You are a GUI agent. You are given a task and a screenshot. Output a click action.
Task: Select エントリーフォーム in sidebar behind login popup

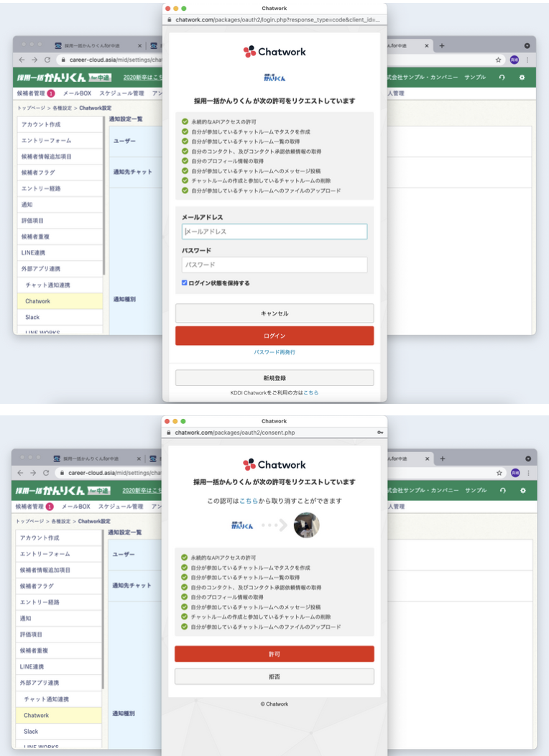(x=60, y=140)
